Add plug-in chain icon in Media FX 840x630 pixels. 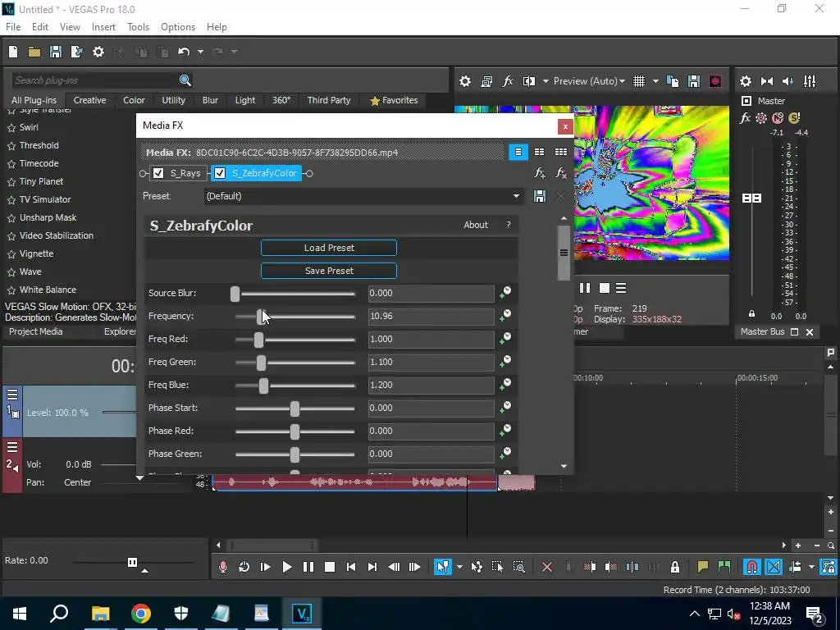[540, 173]
